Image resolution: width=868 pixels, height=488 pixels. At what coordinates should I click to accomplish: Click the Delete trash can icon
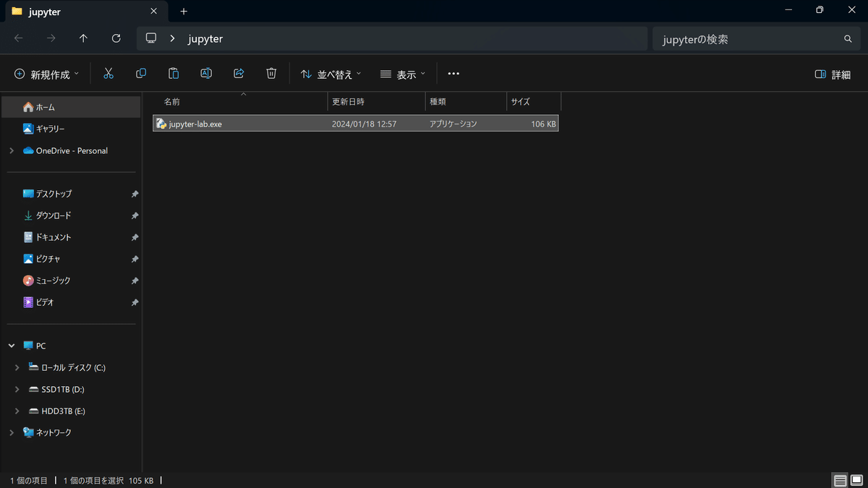(x=271, y=74)
